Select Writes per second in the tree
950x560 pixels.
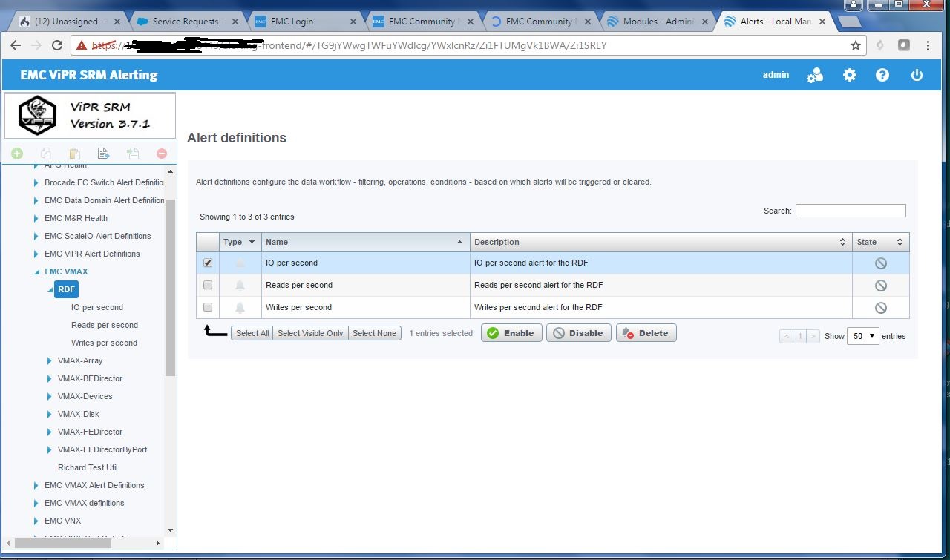[104, 343]
